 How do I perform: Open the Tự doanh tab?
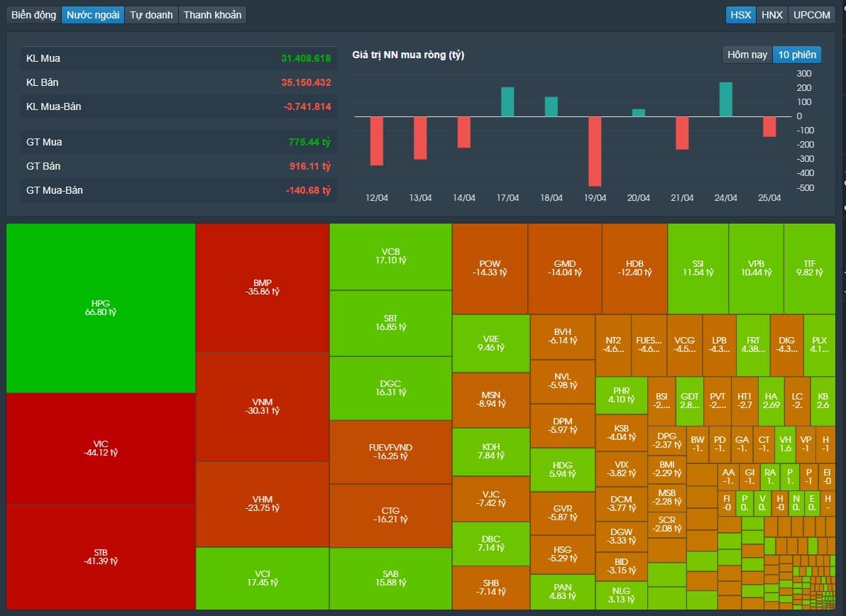coord(151,15)
